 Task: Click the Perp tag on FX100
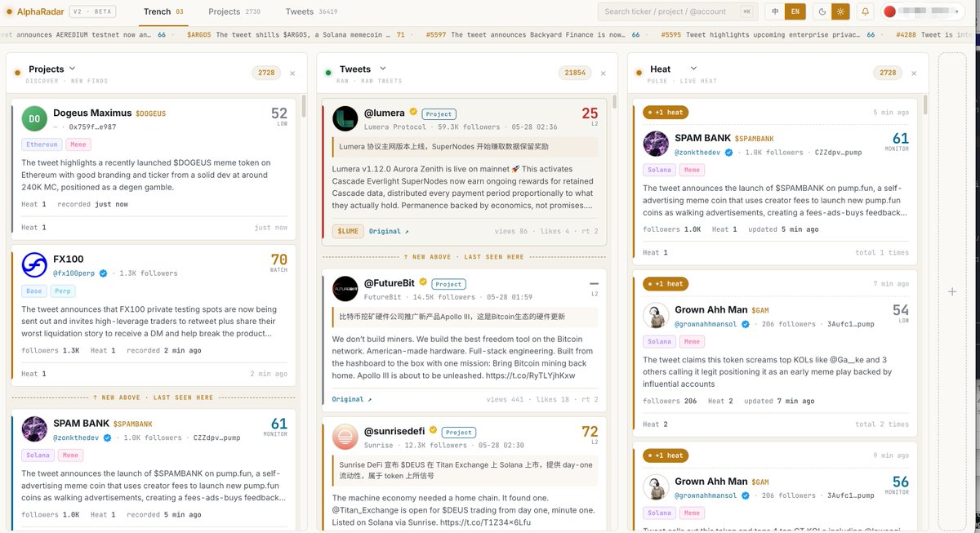click(64, 291)
